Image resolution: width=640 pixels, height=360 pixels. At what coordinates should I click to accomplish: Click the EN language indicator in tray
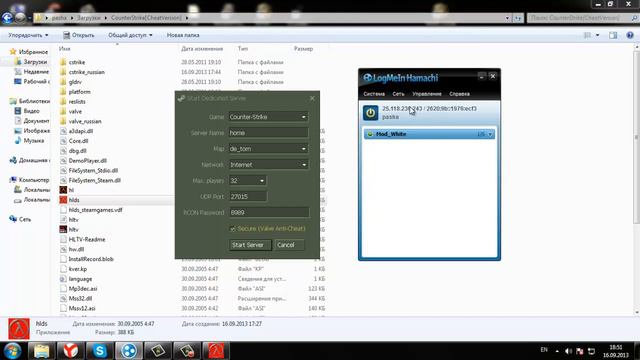click(544, 350)
